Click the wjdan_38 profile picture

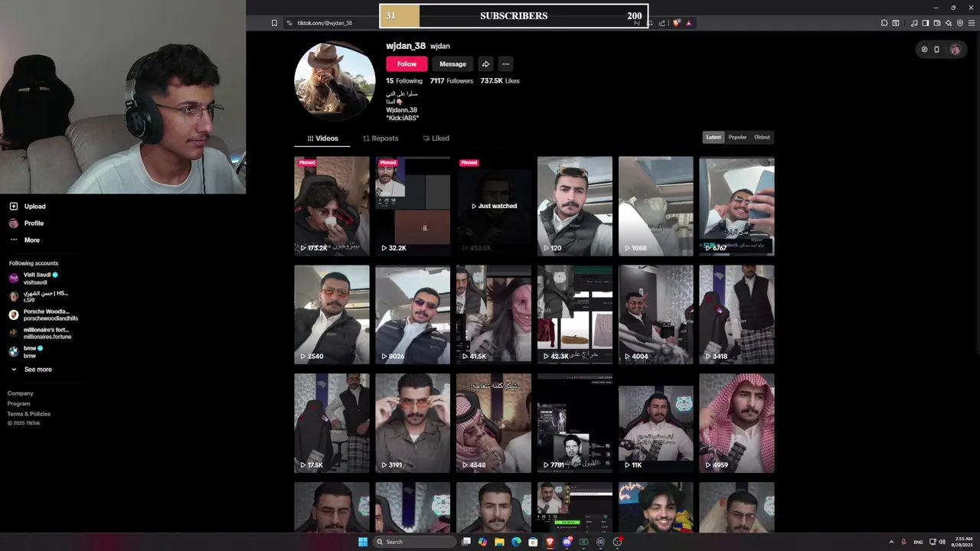click(335, 80)
